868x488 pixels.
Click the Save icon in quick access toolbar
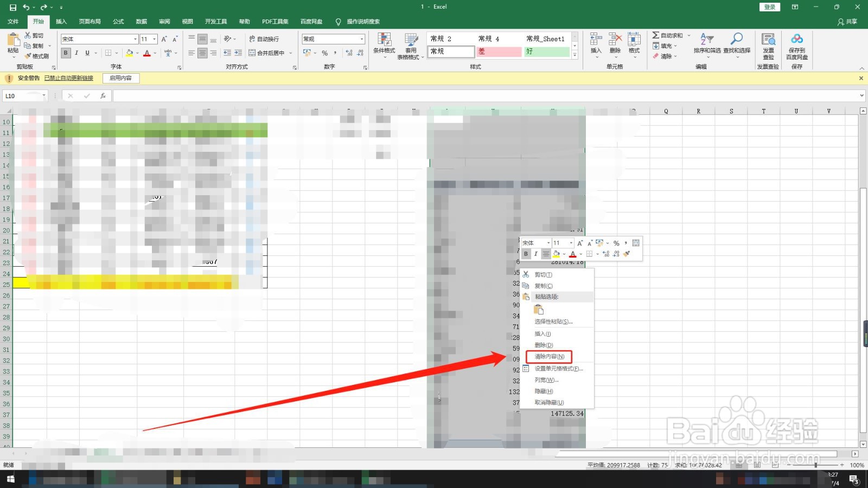click(13, 7)
